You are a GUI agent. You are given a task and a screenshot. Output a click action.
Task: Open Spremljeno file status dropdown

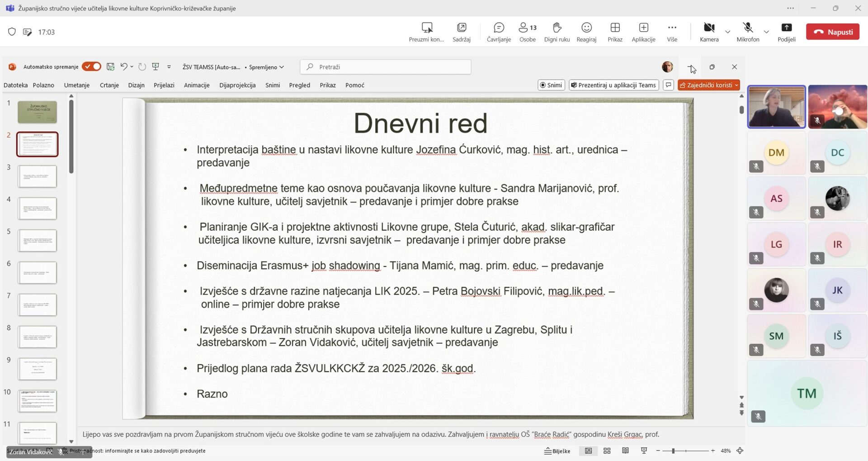point(266,67)
